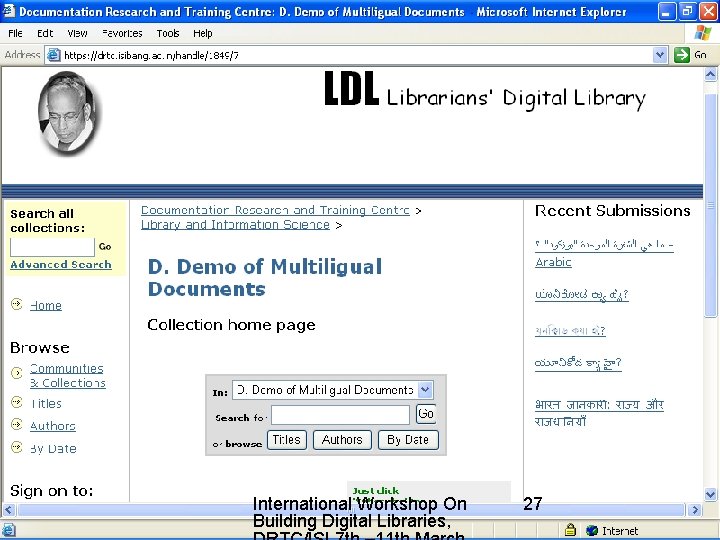Go to the Home link in sidebar
The height and width of the screenshot is (540, 720).
[x=45, y=306]
